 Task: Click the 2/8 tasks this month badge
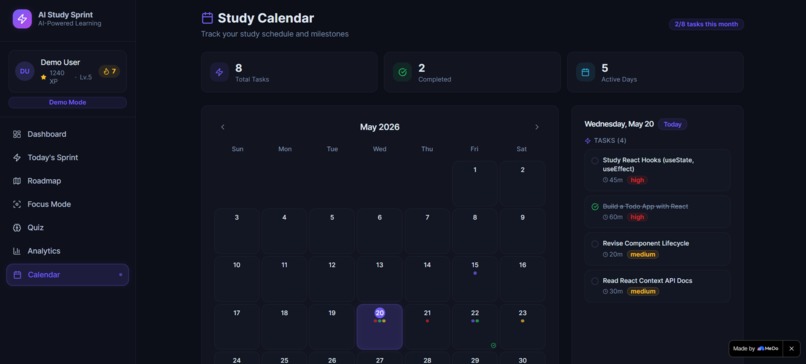(706, 24)
